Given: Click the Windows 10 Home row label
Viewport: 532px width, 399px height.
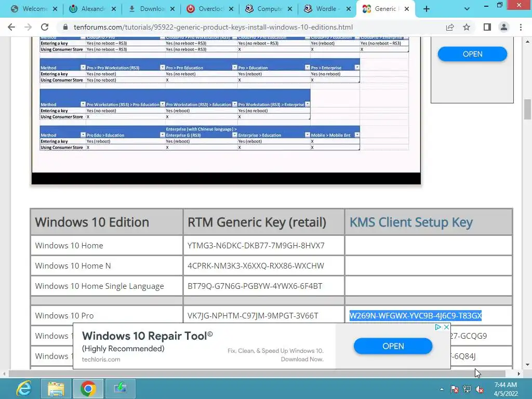Looking at the screenshot, I should (x=69, y=245).
